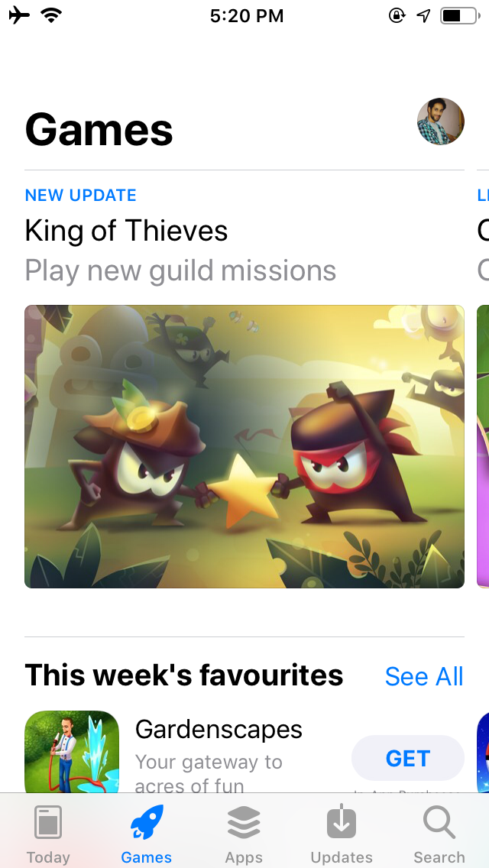Open the King of Thieves banner image
Viewport: 489px width, 868px height.
pos(244,446)
